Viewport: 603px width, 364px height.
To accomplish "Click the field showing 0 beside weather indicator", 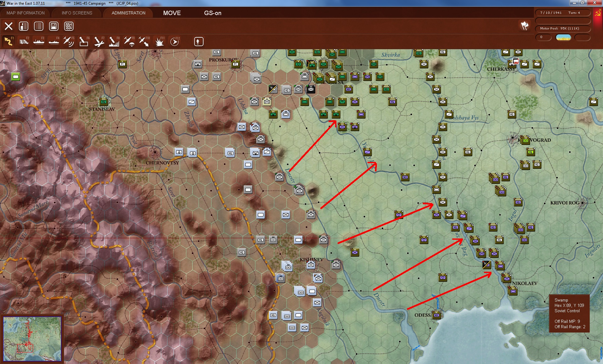I will pyautogui.click(x=543, y=37).
